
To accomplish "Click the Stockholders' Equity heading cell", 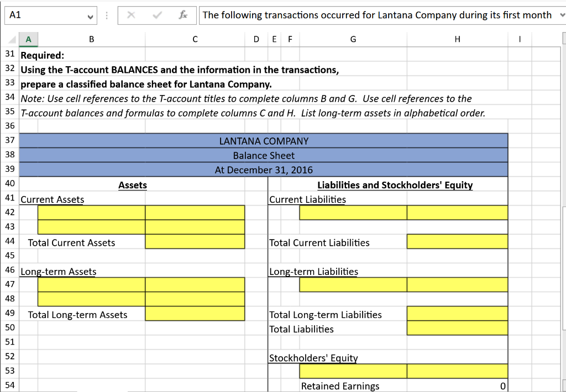I will [x=313, y=358].
